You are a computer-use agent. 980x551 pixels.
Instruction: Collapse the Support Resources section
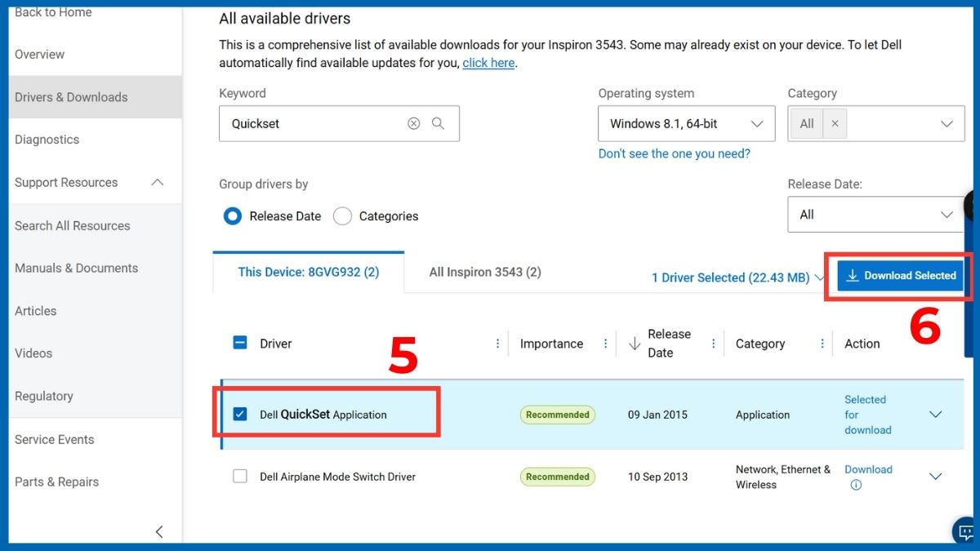(158, 182)
